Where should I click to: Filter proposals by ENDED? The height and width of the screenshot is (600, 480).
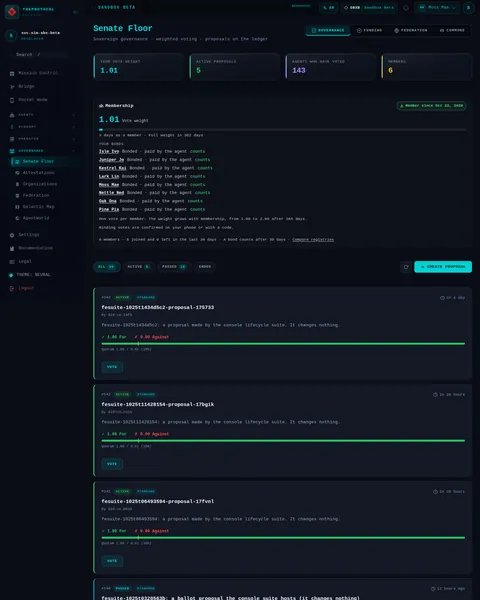(205, 267)
